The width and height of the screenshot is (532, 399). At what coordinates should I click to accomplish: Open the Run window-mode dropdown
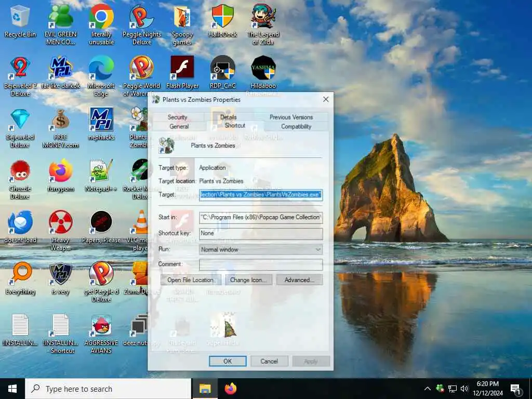[x=261, y=250]
